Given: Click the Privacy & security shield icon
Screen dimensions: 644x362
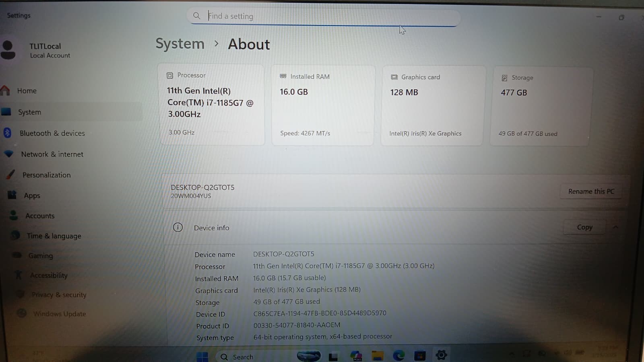Looking at the screenshot, I should point(20,294).
